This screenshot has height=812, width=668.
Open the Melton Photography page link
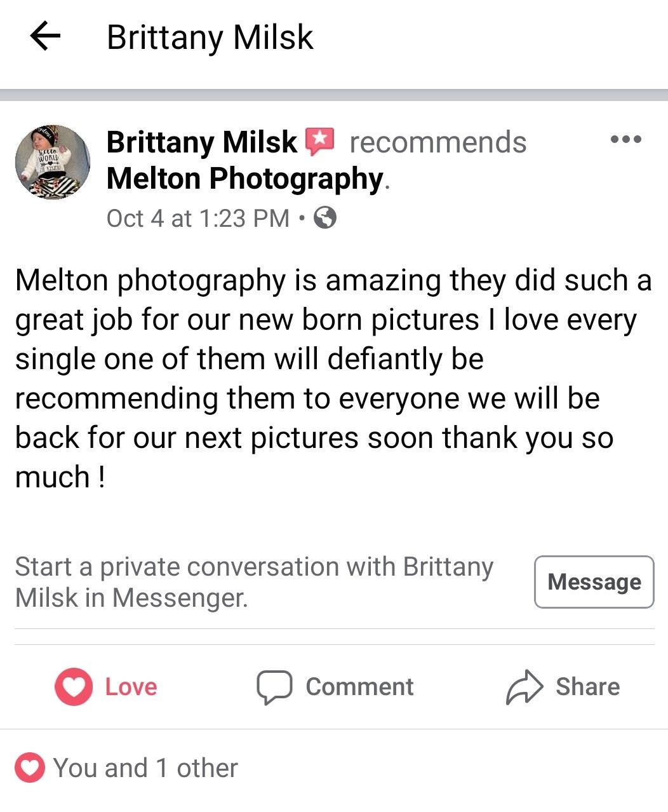tap(244, 179)
